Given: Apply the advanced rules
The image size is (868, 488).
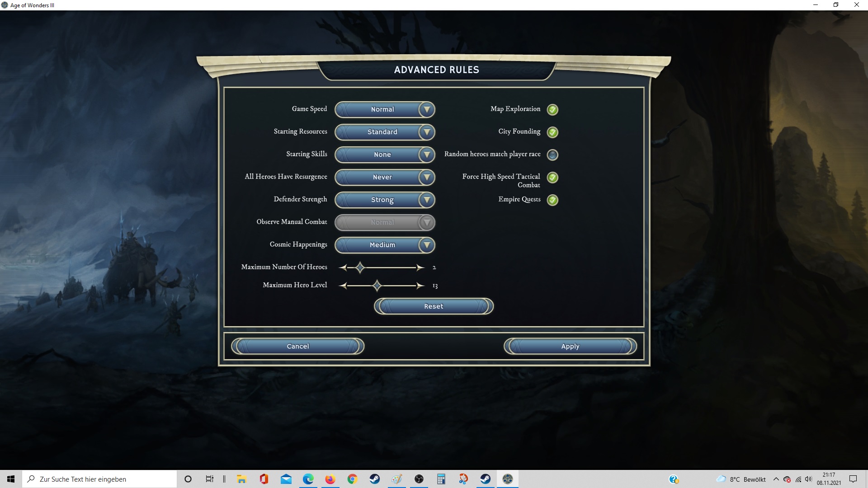Looking at the screenshot, I should (x=570, y=346).
